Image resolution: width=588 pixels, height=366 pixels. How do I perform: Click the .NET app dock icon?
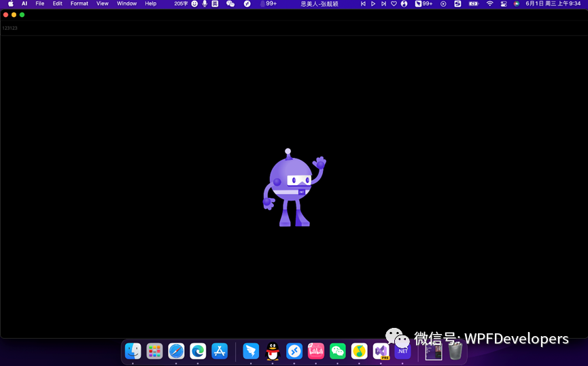(x=402, y=351)
